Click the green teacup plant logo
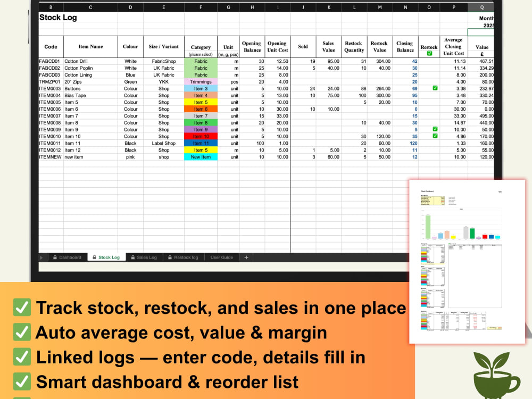 coord(496,375)
